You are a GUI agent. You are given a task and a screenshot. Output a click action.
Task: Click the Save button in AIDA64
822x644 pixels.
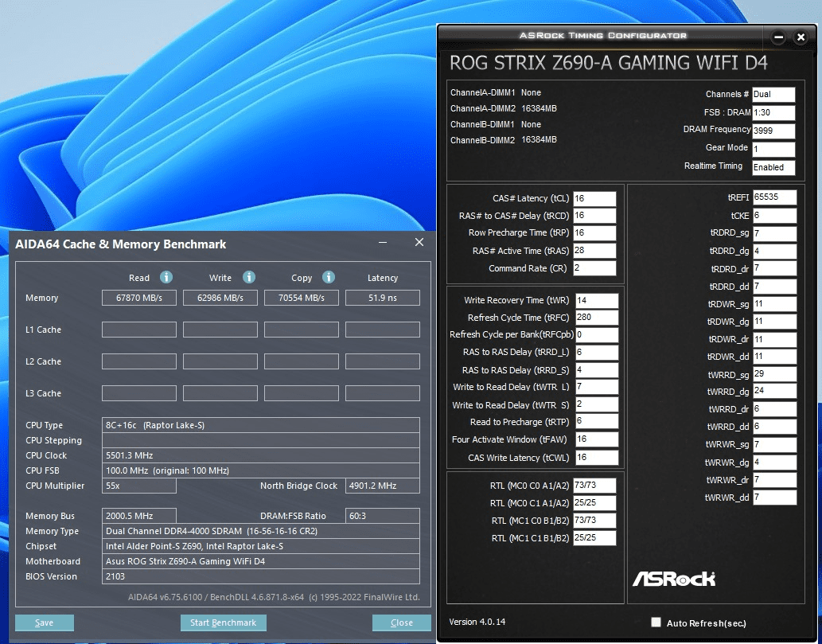(x=45, y=623)
